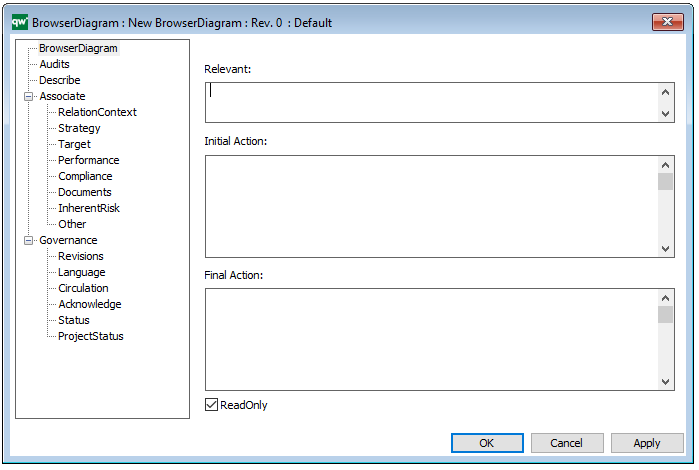Select the Audits tree item
Viewport: 699px width, 470px height.
(54, 64)
